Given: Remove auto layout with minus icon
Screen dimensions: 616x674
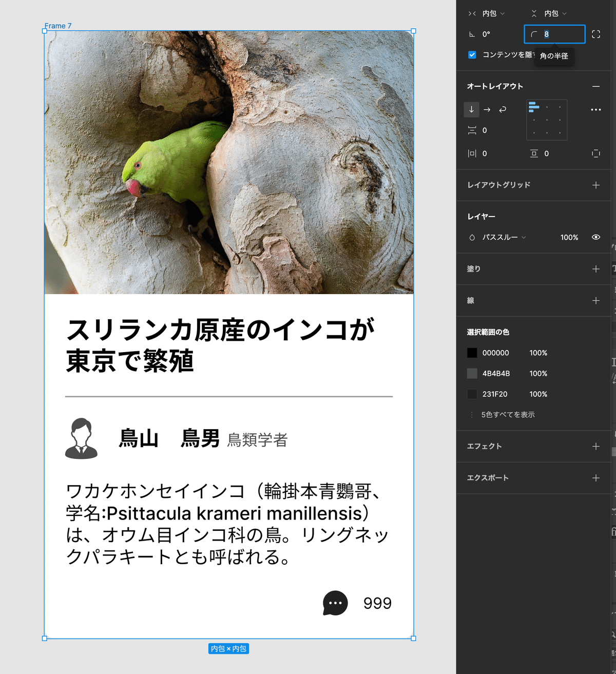Looking at the screenshot, I should (595, 86).
